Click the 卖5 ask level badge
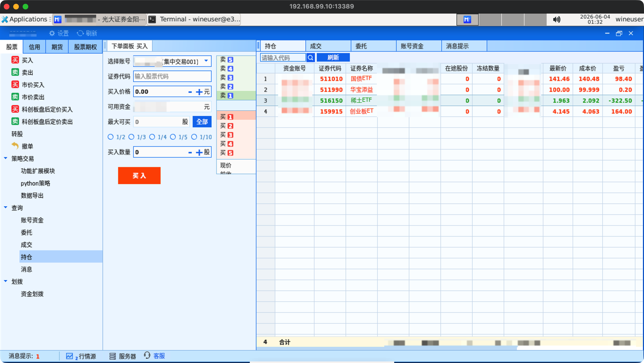The height and width of the screenshot is (363, 644). tap(230, 60)
